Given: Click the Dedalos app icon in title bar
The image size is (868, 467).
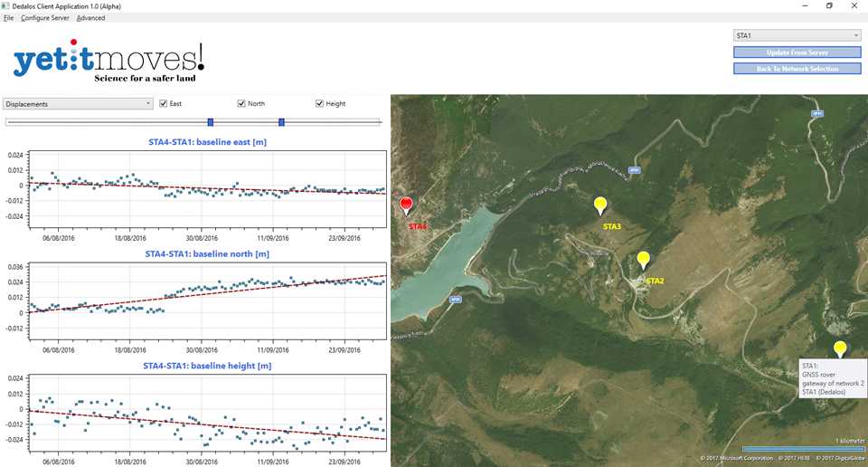Looking at the screenshot, I should (x=5, y=6).
